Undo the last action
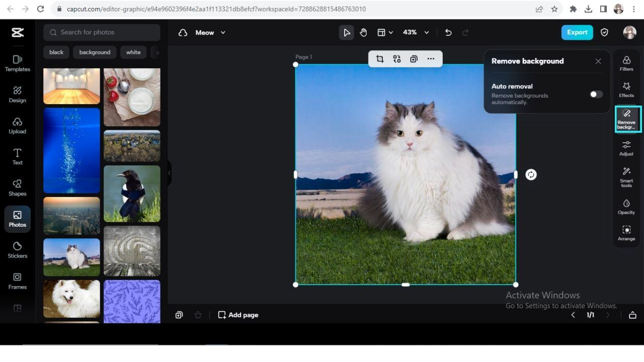This screenshot has width=644, height=362. coord(448,32)
